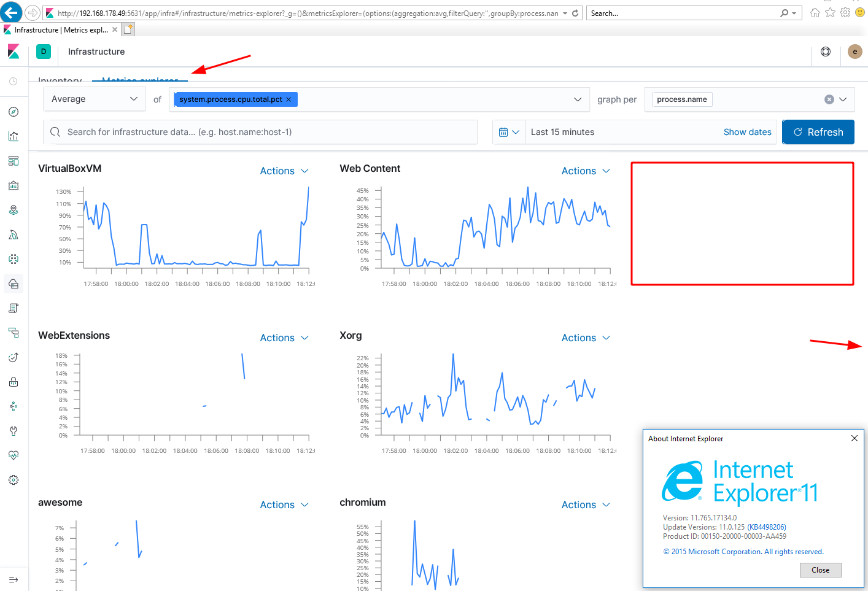The height and width of the screenshot is (591, 868).
Task: Open Kibana Management gear icon
Action: tap(14, 480)
